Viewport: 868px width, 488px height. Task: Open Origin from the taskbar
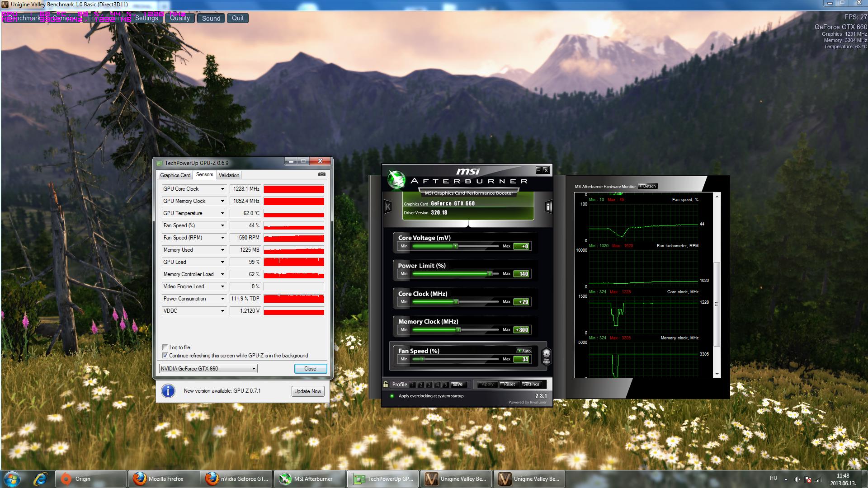(90, 479)
